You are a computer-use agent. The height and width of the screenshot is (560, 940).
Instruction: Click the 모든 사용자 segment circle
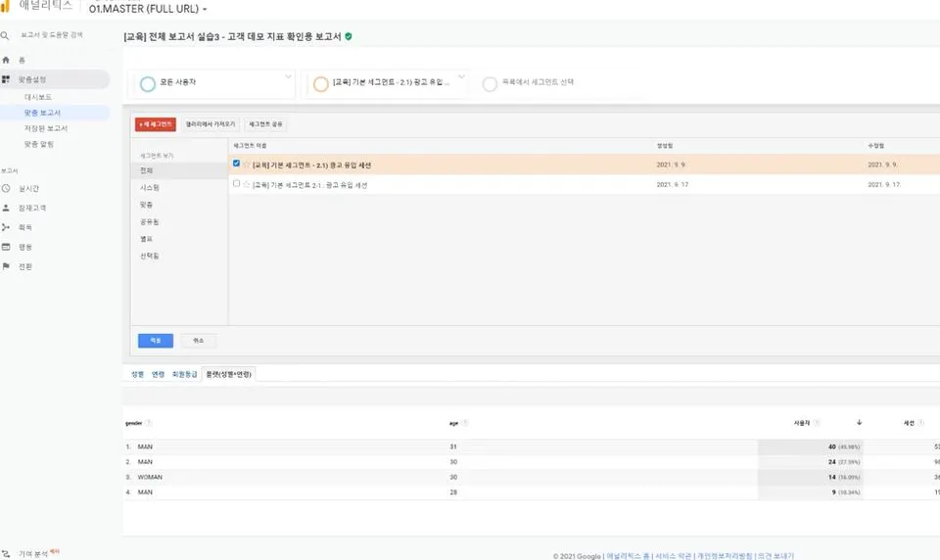pos(148,84)
